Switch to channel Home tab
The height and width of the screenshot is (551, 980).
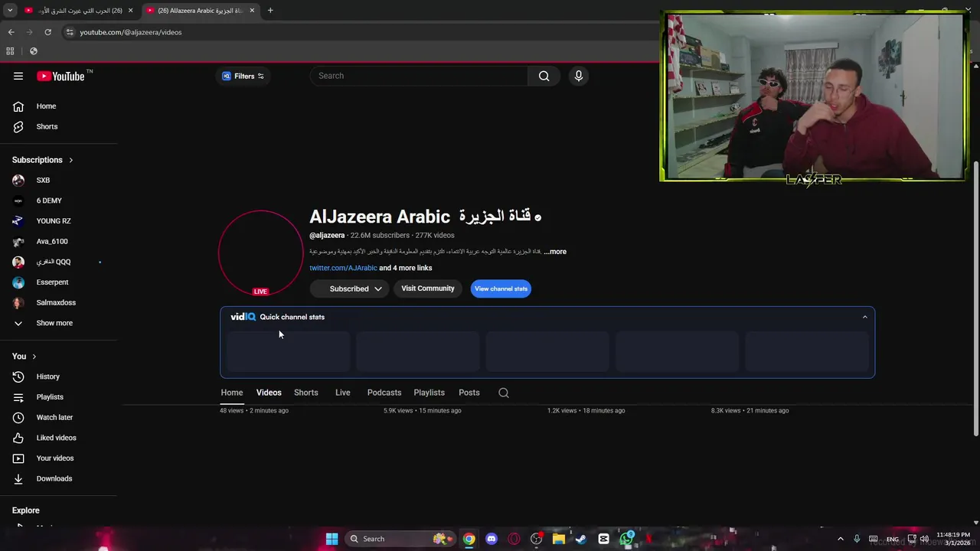coord(232,393)
